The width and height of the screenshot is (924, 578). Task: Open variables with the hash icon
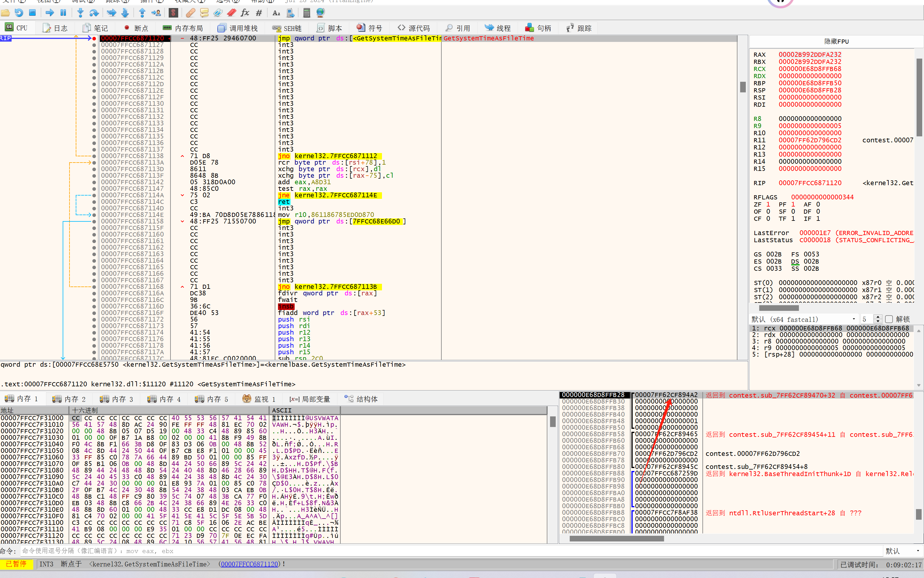(259, 13)
